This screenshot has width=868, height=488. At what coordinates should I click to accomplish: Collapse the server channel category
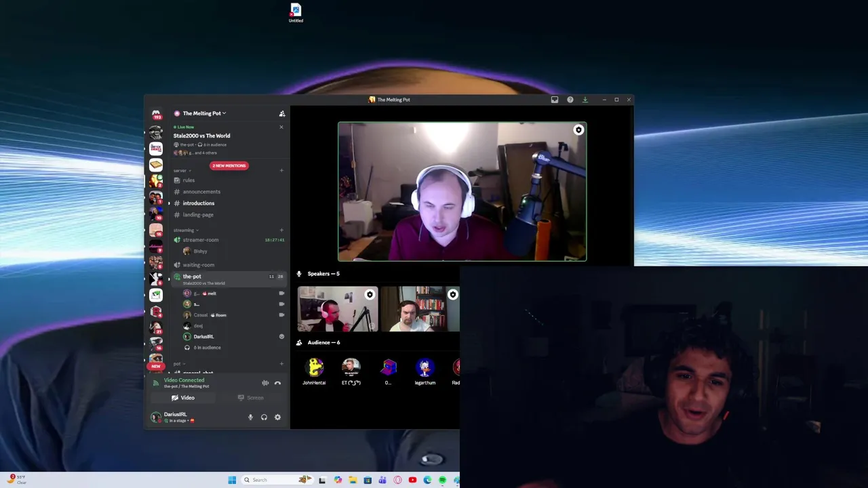(182, 170)
